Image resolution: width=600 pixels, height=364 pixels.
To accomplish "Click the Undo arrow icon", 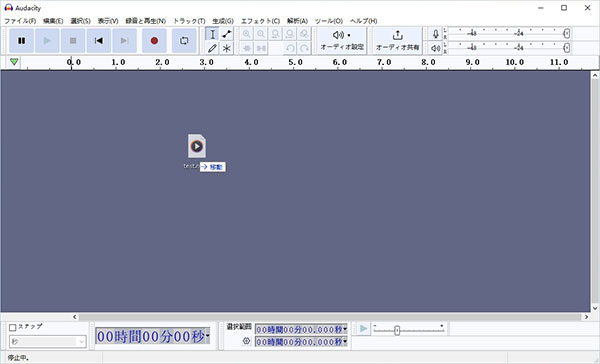I will pyautogui.click(x=290, y=48).
